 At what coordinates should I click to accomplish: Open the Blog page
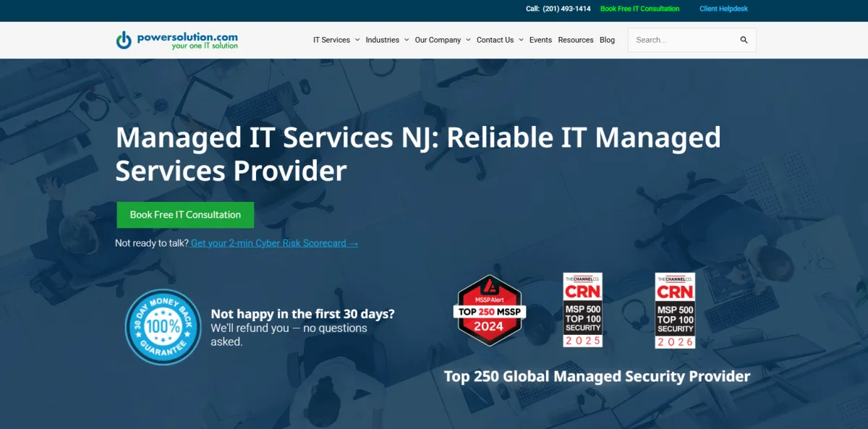pyautogui.click(x=607, y=40)
